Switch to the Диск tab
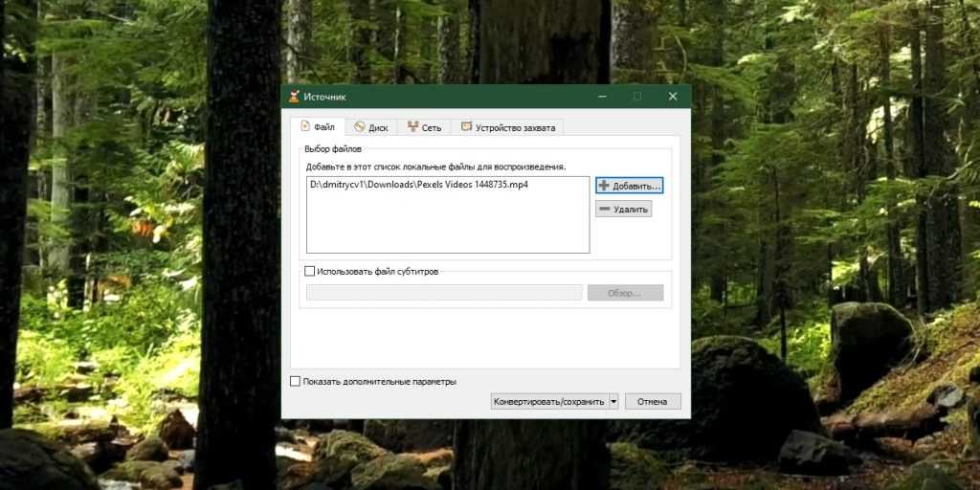The height and width of the screenshot is (490, 980). point(370,126)
